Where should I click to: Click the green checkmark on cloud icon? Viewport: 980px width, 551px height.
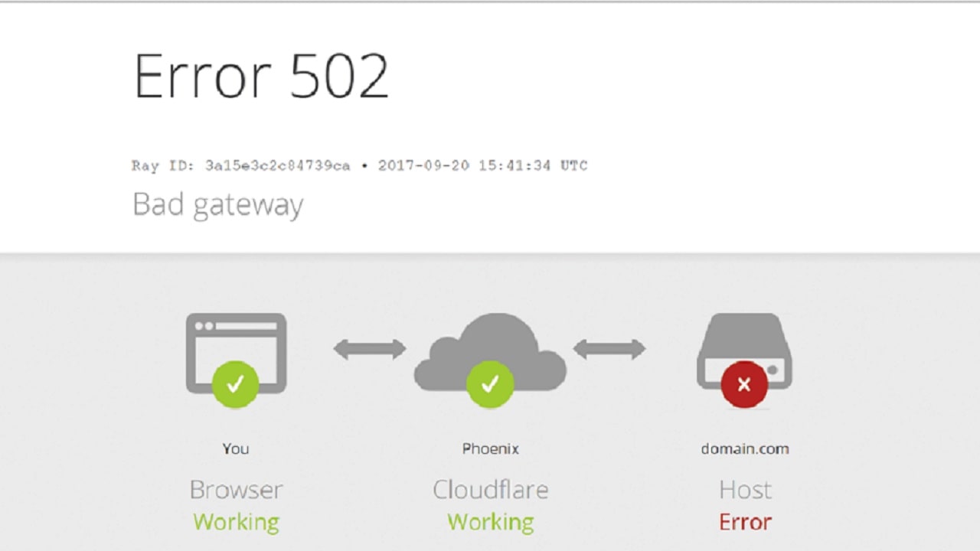(490, 384)
